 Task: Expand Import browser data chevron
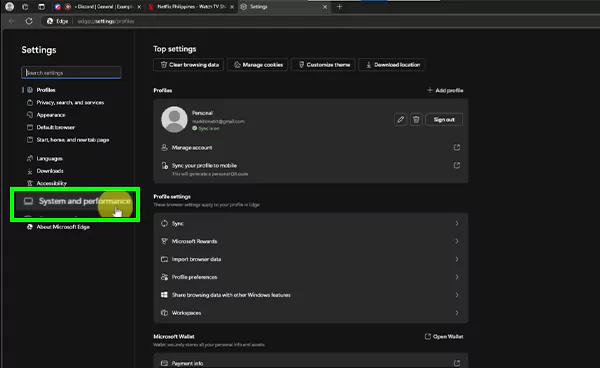point(457,259)
